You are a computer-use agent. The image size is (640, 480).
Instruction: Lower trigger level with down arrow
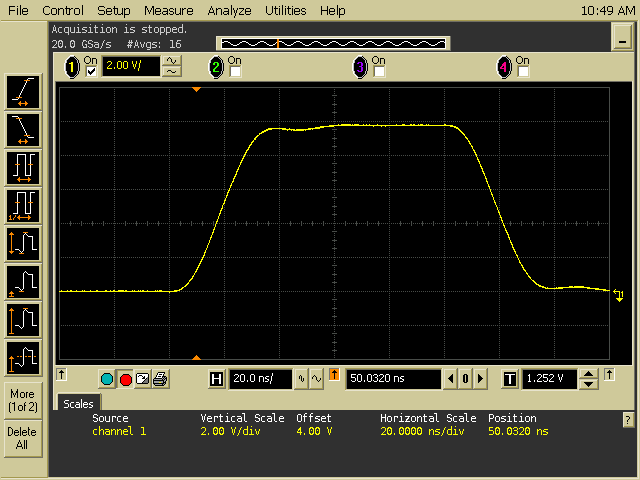coord(588,384)
